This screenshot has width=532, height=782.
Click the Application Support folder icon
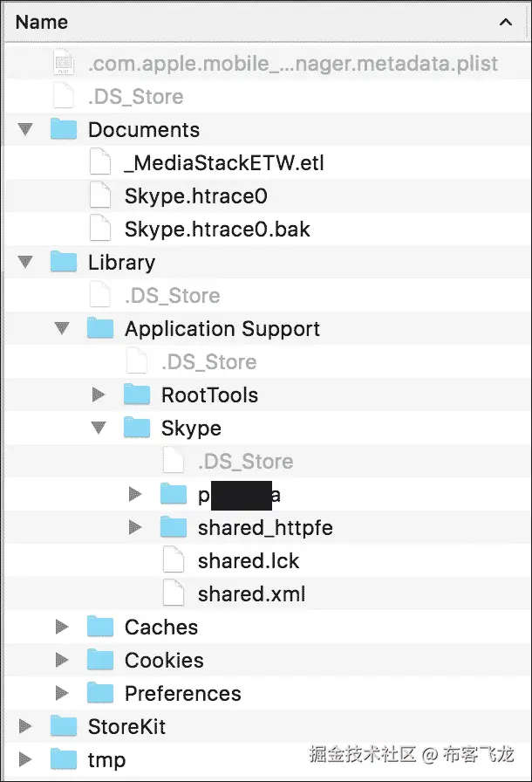tap(100, 329)
